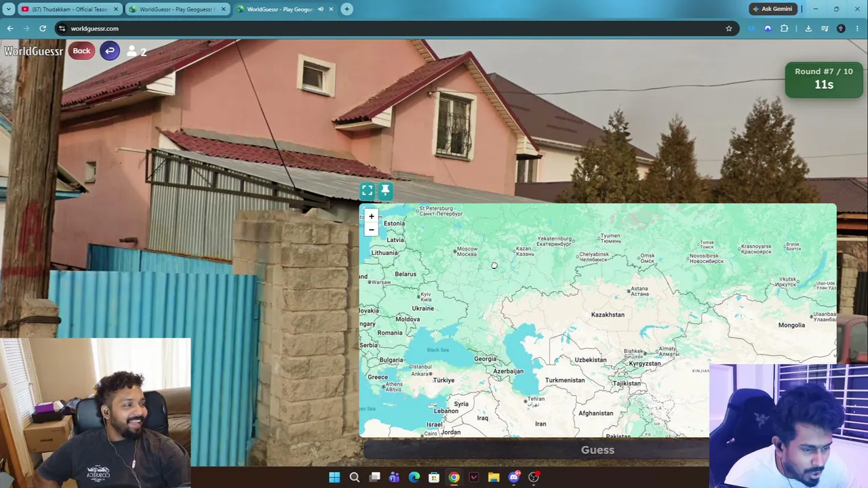Open File Explorer from the taskbar
The image size is (868, 488).
(494, 477)
